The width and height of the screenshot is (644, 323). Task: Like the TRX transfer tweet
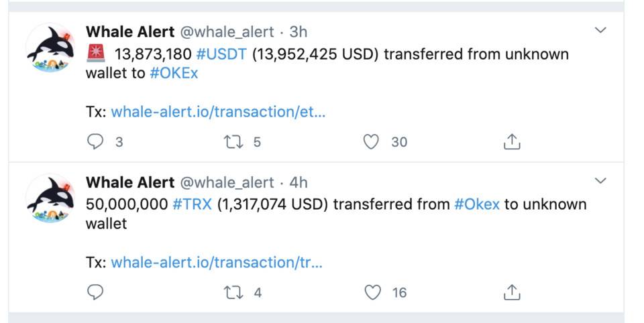coord(371,293)
